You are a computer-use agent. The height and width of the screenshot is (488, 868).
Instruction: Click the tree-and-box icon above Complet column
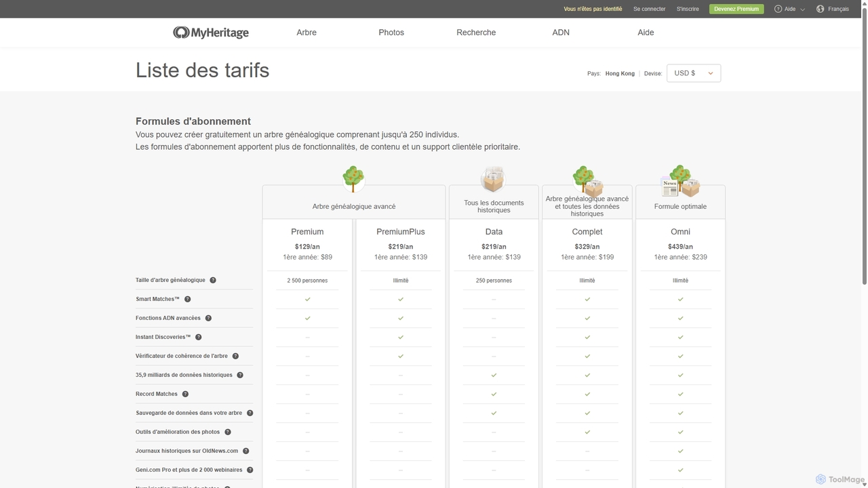(587, 181)
